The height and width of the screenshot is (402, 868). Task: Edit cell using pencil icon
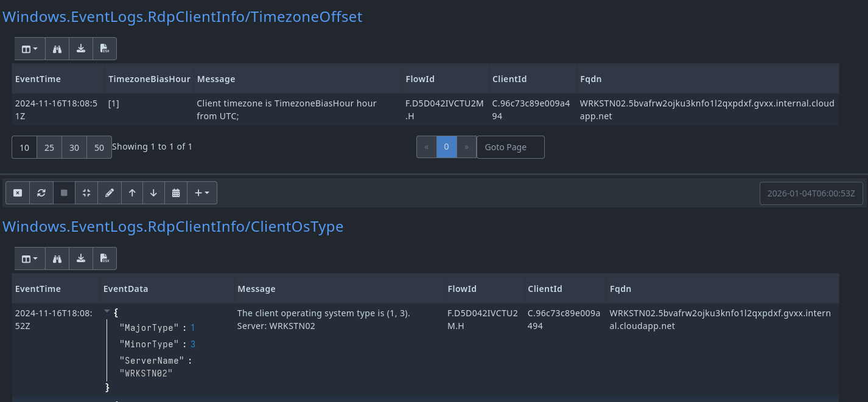110,193
